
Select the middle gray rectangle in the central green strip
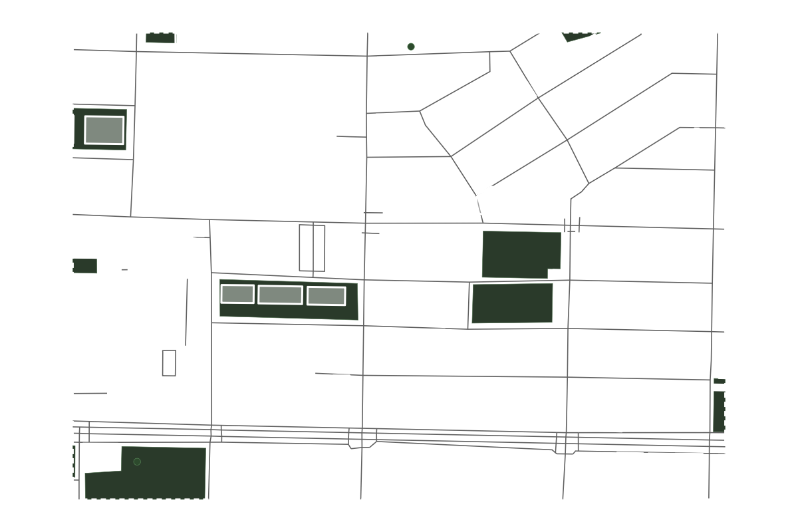point(280,295)
